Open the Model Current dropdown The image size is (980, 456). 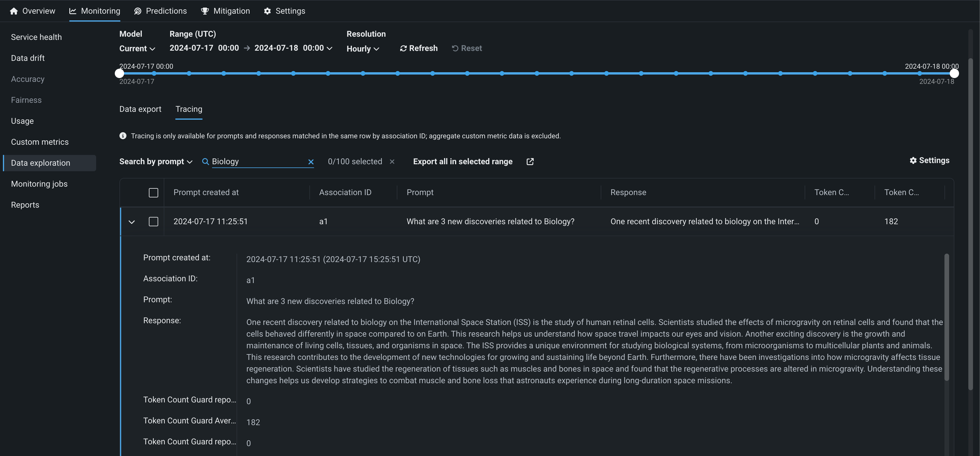[137, 49]
